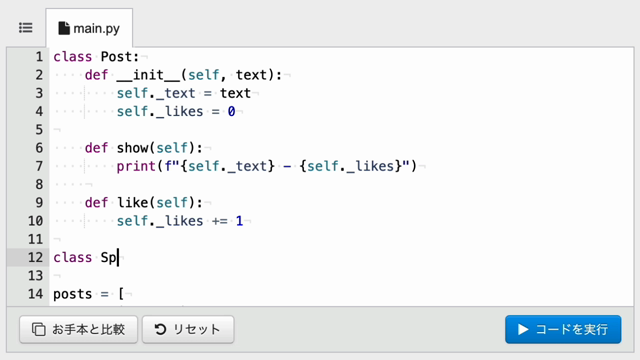Click the play triangle run icon
640x360 pixels.
pos(523,329)
